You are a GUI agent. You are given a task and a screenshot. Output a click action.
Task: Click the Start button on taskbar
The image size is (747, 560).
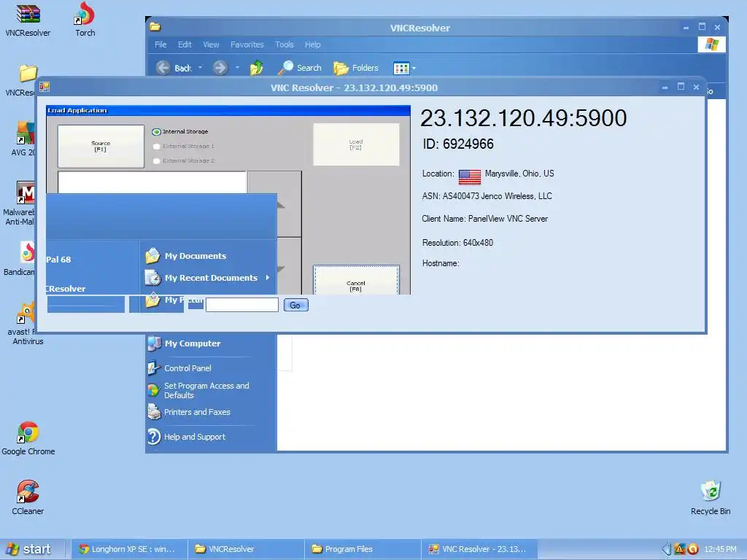(x=29, y=549)
